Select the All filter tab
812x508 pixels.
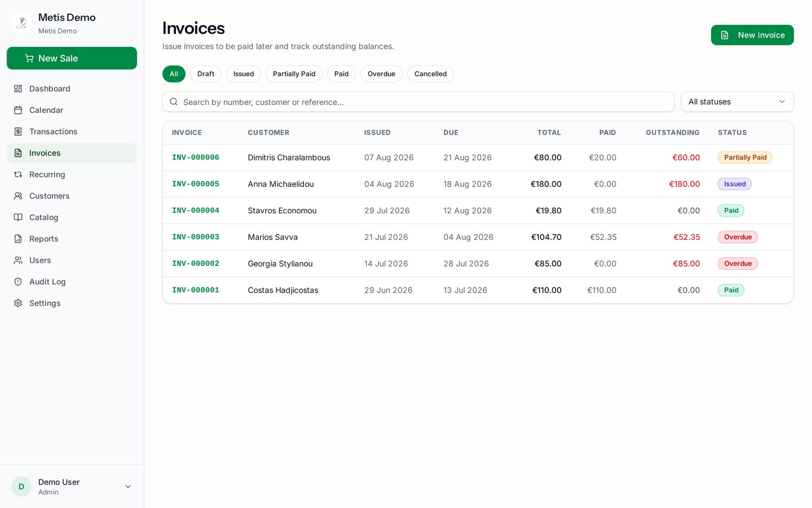pyautogui.click(x=174, y=74)
